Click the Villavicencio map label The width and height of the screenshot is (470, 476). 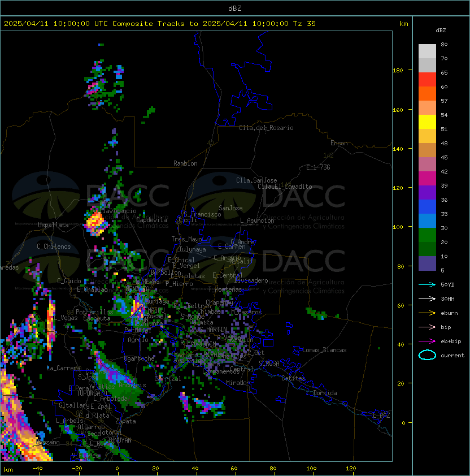(x=114, y=210)
